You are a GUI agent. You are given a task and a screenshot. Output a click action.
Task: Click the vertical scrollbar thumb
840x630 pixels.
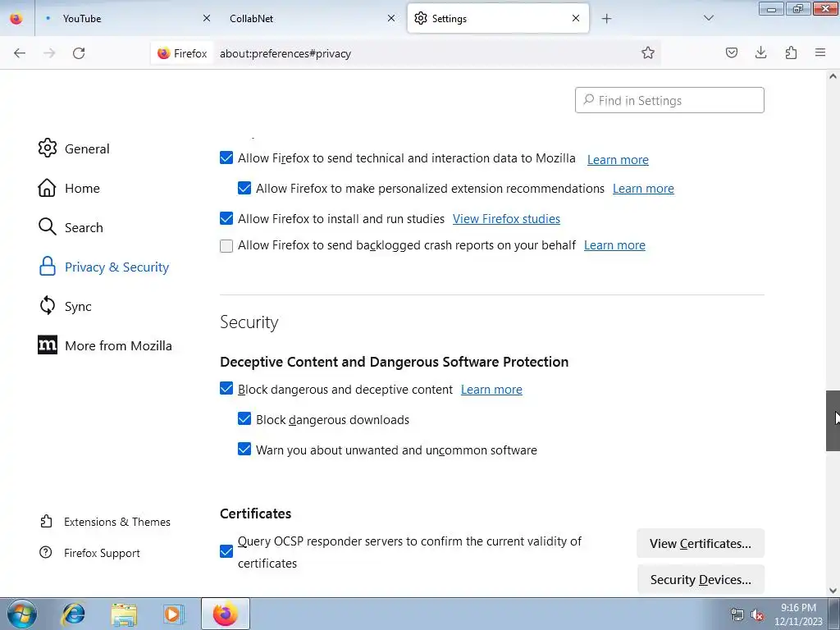pyautogui.click(x=833, y=421)
